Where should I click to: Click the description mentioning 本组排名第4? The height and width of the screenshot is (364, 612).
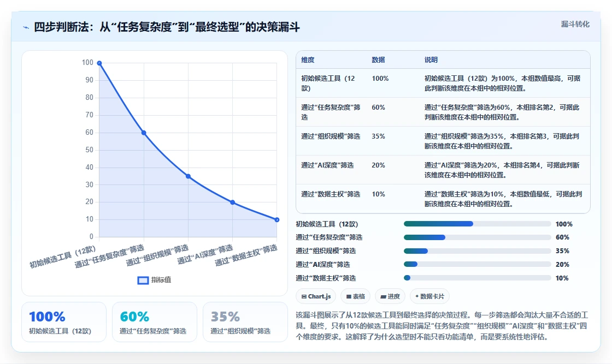click(502, 170)
